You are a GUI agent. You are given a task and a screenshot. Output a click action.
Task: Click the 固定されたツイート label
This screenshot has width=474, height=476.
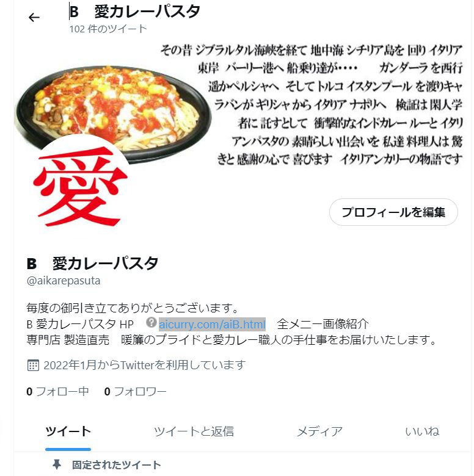[116, 465]
